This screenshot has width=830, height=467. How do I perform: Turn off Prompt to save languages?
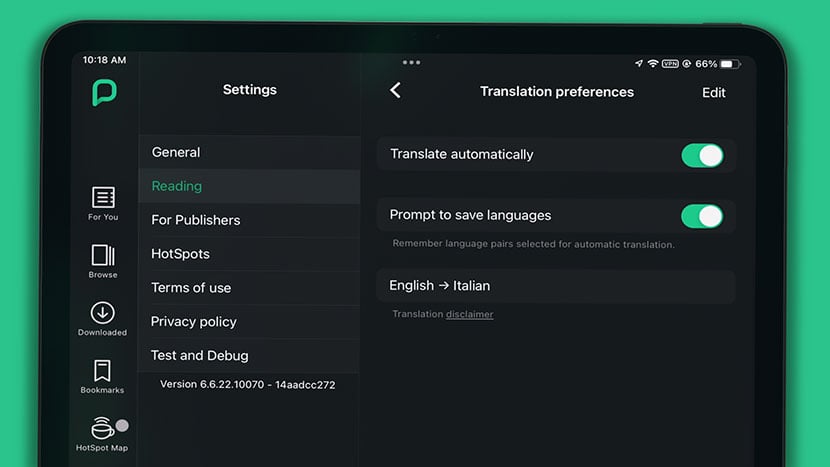[x=701, y=216]
